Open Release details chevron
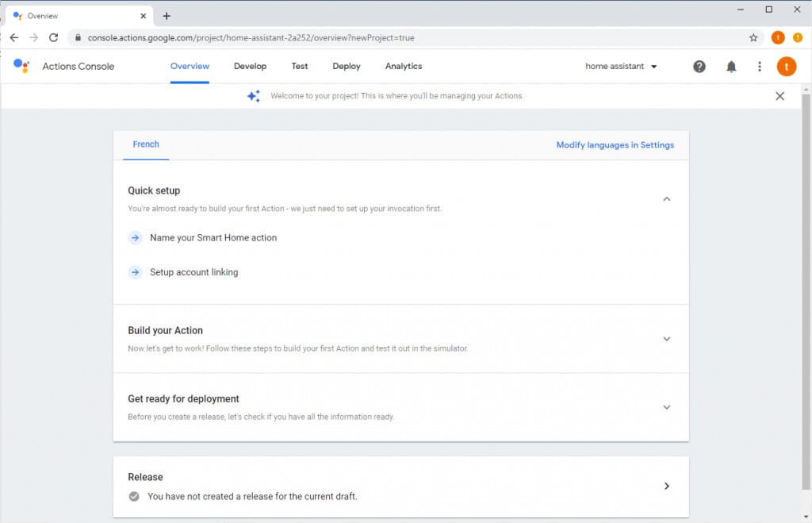Viewport: 812px width, 523px height. click(x=666, y=486)
